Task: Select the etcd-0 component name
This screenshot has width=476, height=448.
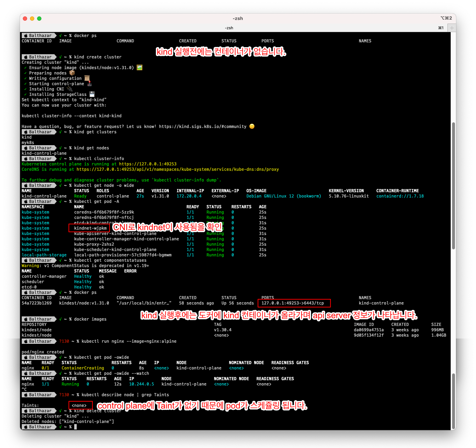Action: click(x=29, y=287)
